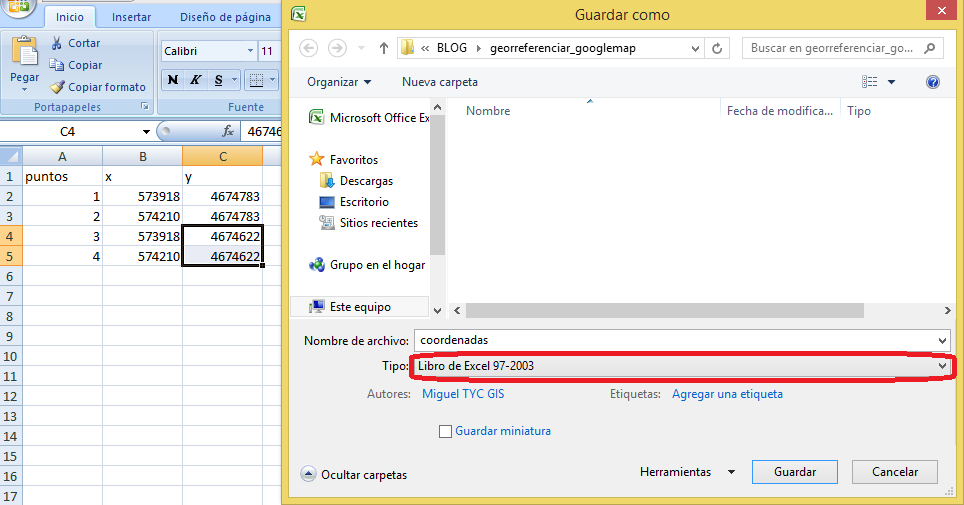
Task: Toggle italic K formatting button
Action: [x=196, y=80]
